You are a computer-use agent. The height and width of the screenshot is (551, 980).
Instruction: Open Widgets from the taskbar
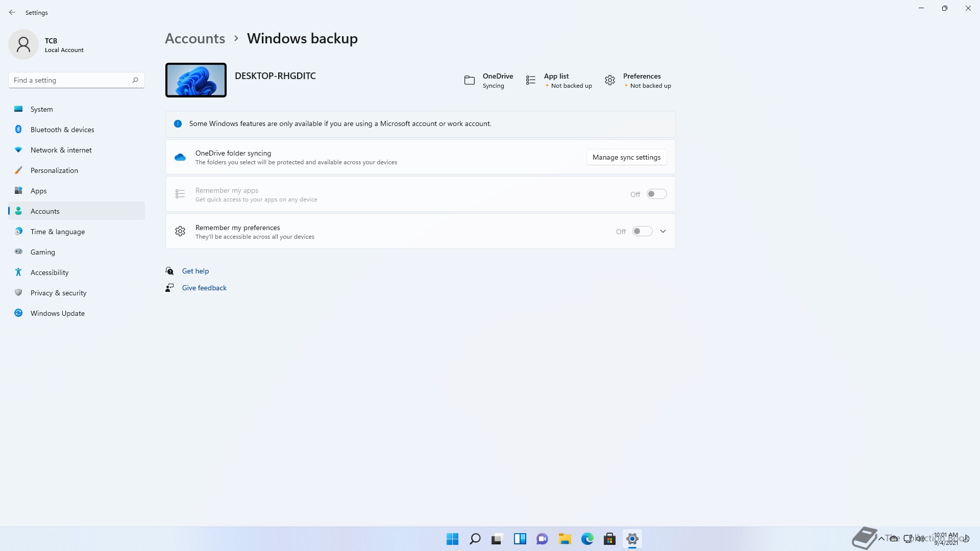coord(520,539)
